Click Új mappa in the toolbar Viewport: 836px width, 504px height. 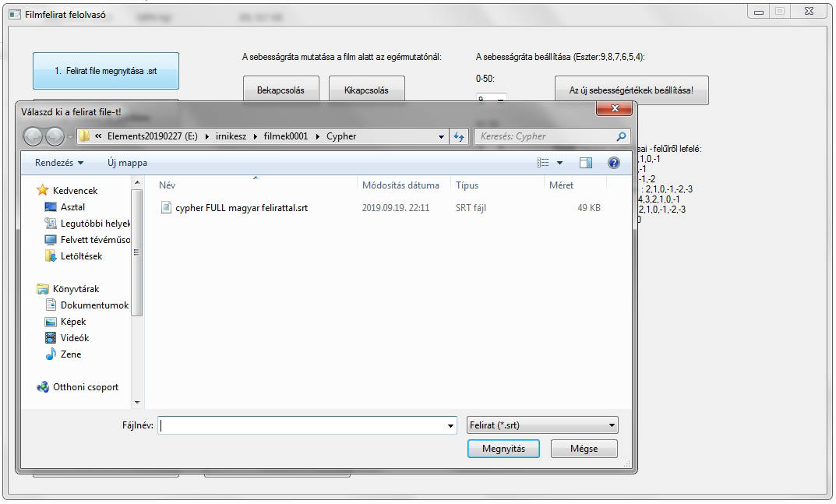(x=127, y=163)
